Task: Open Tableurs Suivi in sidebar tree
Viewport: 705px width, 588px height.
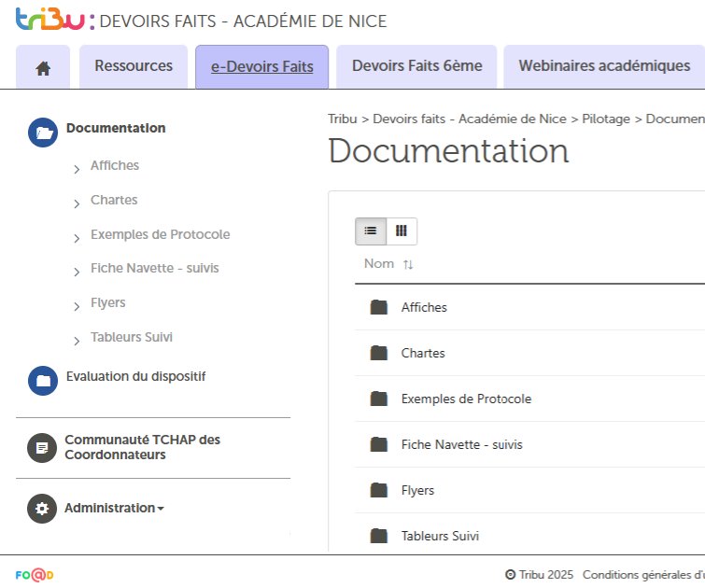Action: point(132,337)
